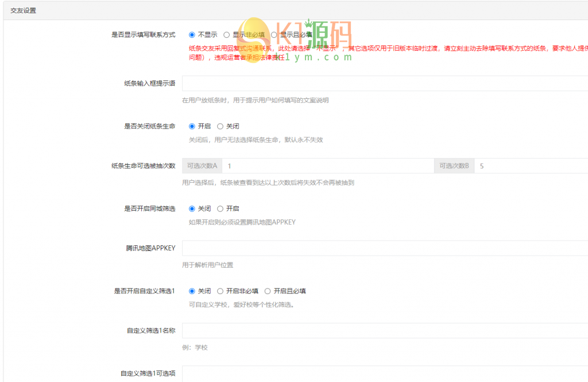Click the red warning text about 纸条交友
This screenshot has height=382, width=588.
pos(345,50)
